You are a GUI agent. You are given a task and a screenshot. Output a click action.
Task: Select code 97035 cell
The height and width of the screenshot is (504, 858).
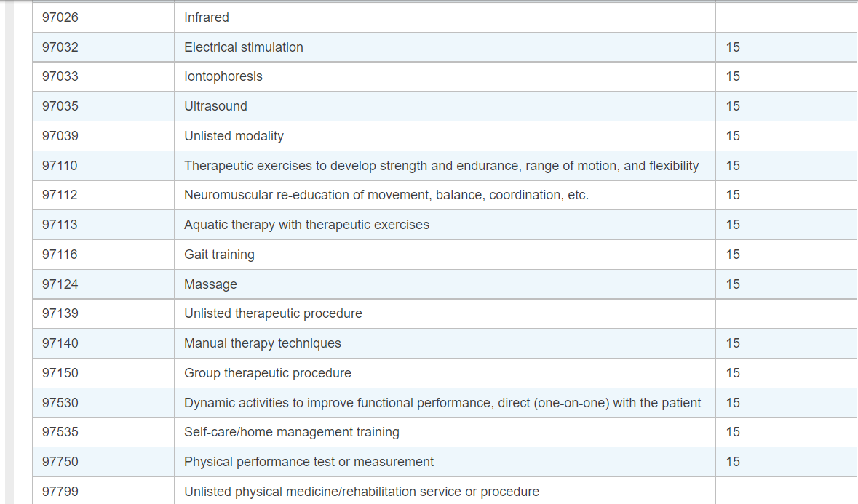pyautogui.click(x=103, y=106)
